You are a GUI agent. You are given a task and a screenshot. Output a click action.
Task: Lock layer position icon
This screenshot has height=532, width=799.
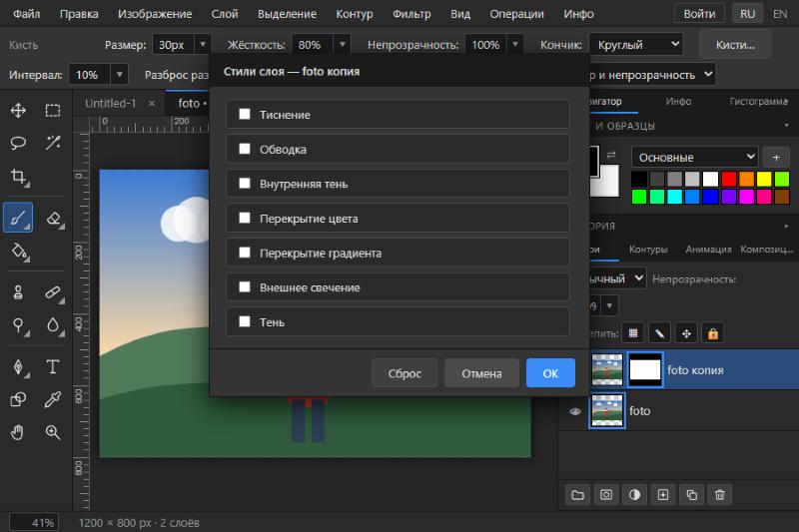click(x=686, y=333)
